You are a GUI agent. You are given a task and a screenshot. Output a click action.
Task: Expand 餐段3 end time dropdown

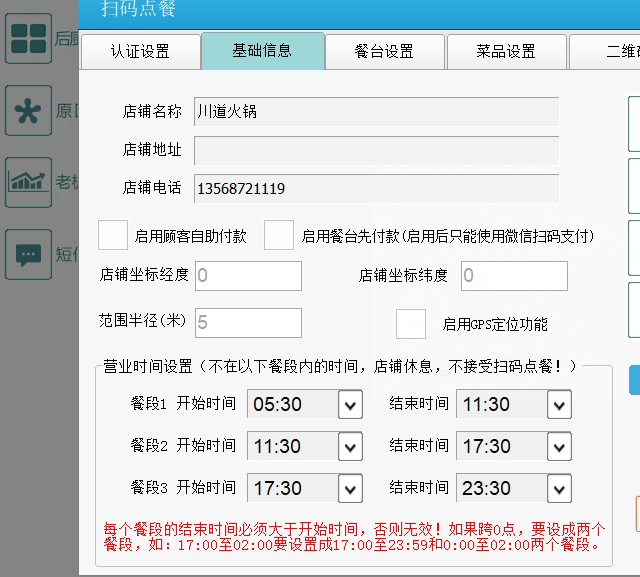pos(560,489)
